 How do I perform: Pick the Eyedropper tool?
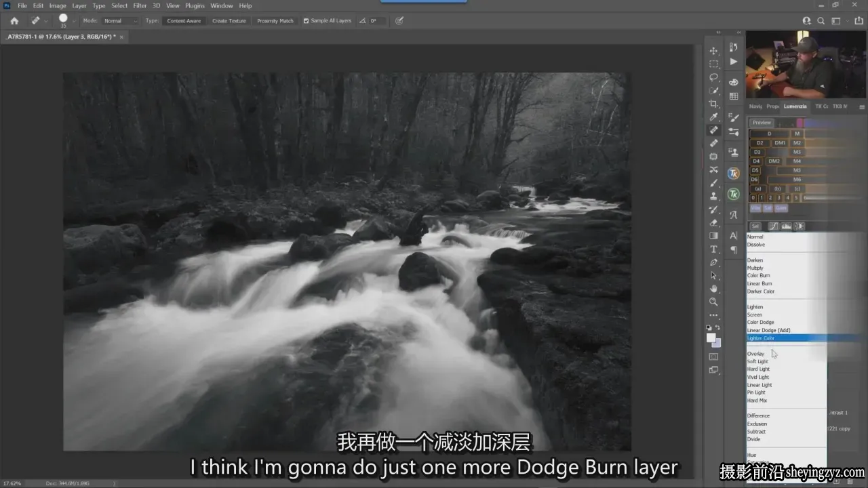(x=713, y=117)
